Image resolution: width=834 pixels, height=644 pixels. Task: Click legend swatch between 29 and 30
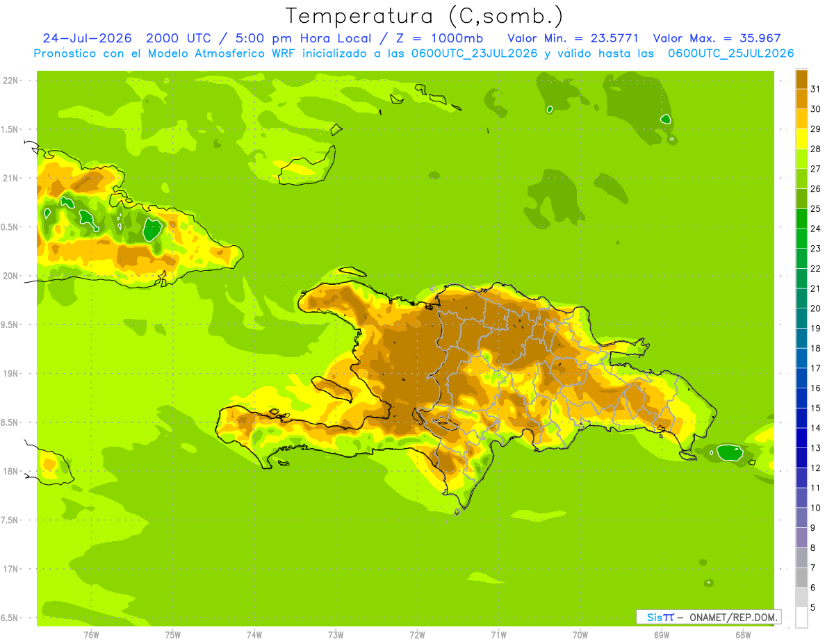pos(802,119)
